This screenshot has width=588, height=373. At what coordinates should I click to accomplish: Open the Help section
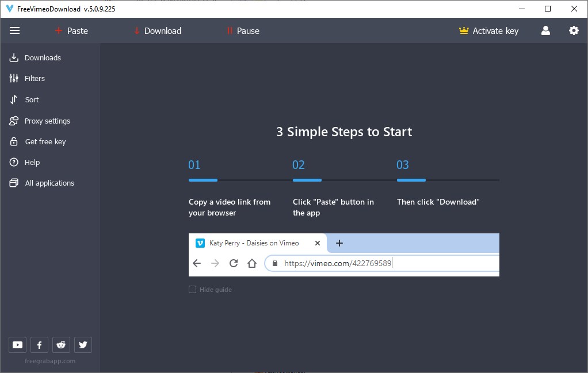tap(31, 162)
